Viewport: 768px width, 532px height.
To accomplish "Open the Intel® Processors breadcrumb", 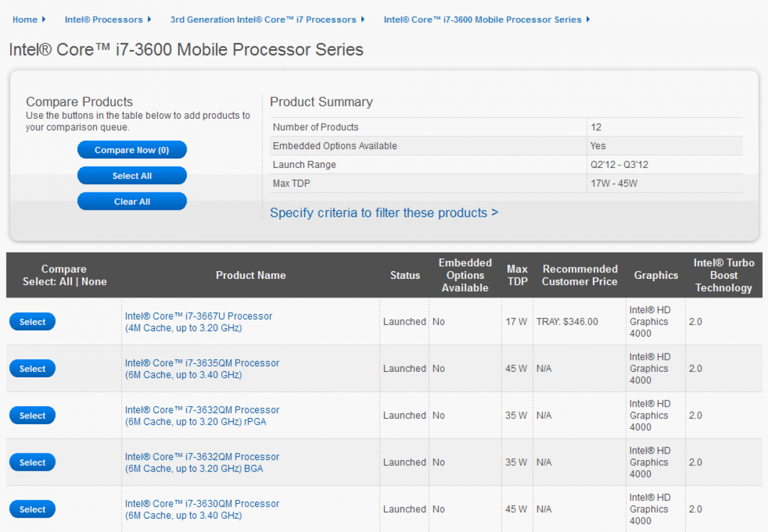I will [104, 20].
